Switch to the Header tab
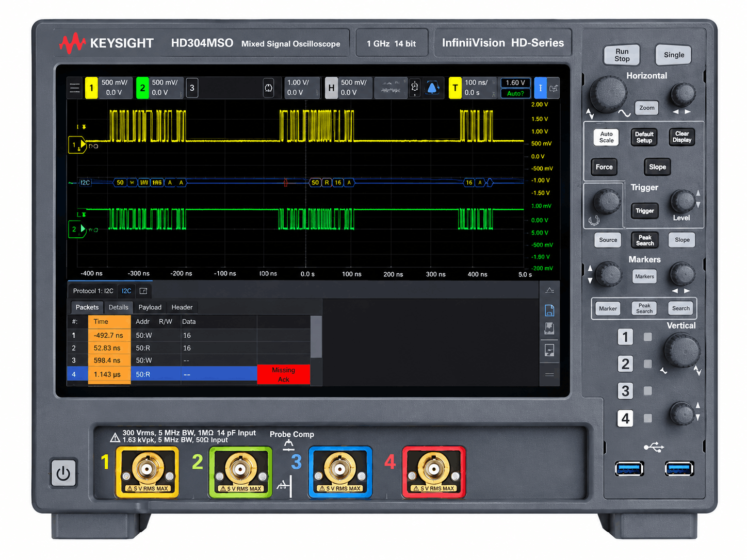The image size is (747, 560). coord(182,307)
